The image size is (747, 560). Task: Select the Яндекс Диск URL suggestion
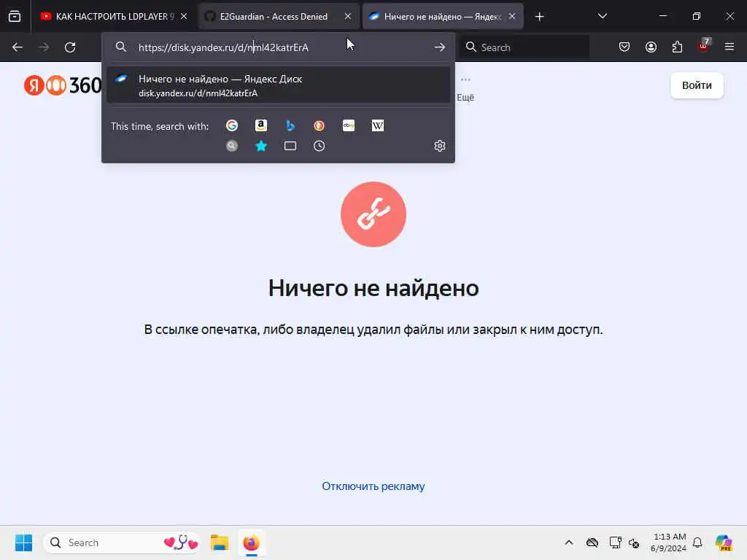[x=278, y=85]
